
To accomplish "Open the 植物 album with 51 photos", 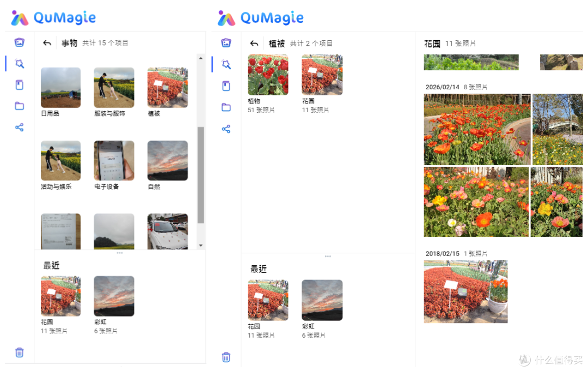I will [268, 75].
